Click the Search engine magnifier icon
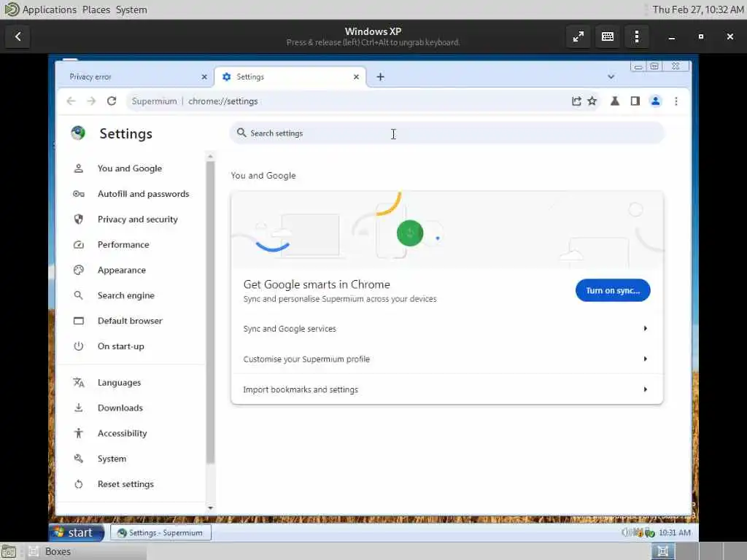Viewport: 747px width, 560px height. [x=79, y=295]
